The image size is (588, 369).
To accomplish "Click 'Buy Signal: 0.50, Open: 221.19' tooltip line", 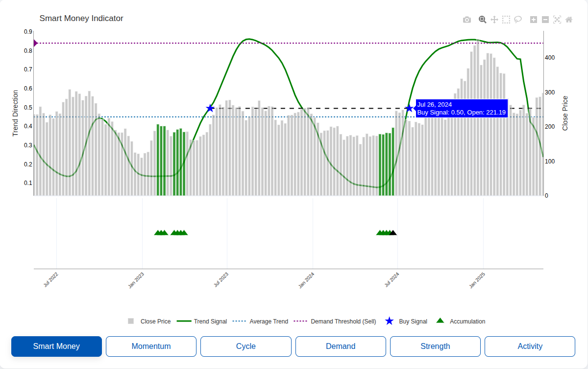I will tap(461, 113).
